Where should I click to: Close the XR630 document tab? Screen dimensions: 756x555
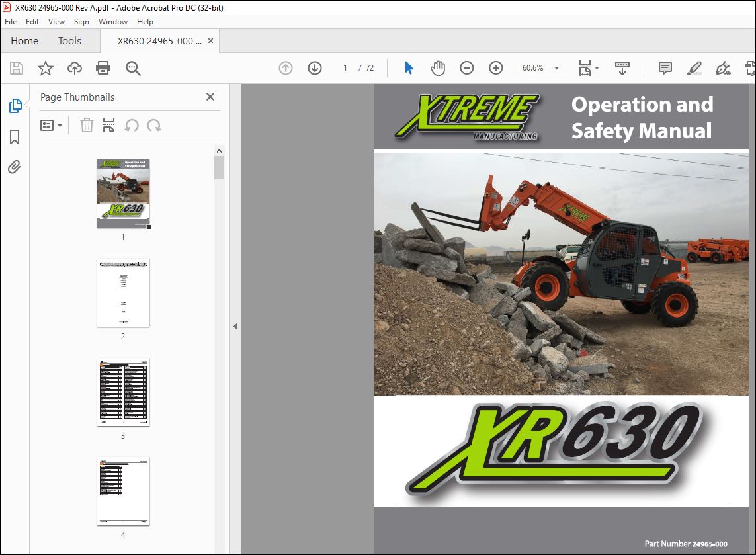(211, 41)
